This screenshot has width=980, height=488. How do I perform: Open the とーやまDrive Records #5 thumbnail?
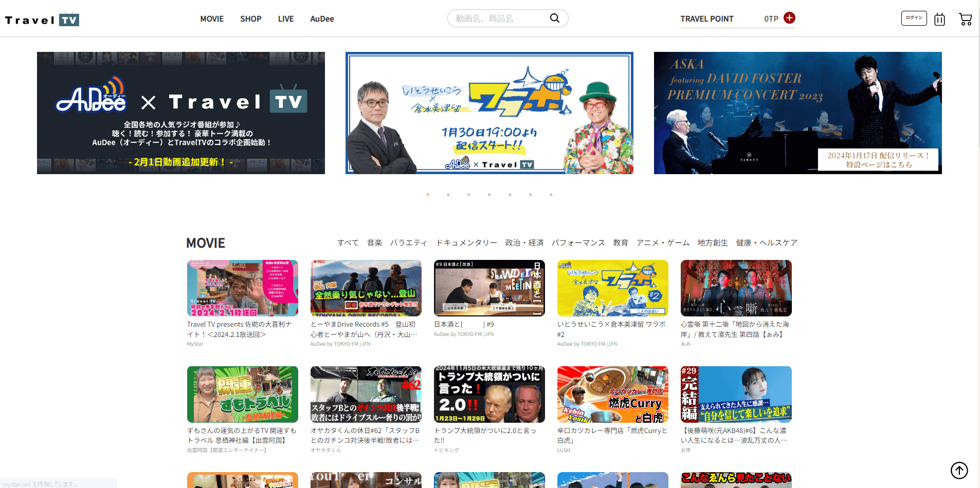(366, 288)
